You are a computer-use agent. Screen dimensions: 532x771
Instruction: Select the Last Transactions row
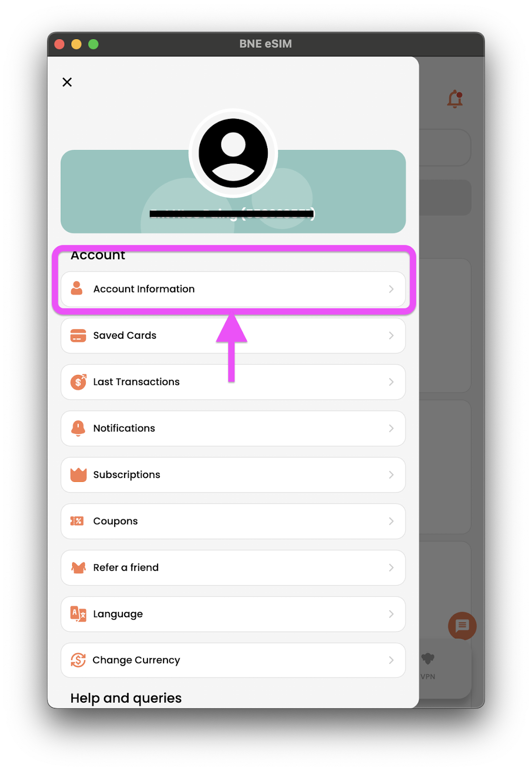point(233,382)
